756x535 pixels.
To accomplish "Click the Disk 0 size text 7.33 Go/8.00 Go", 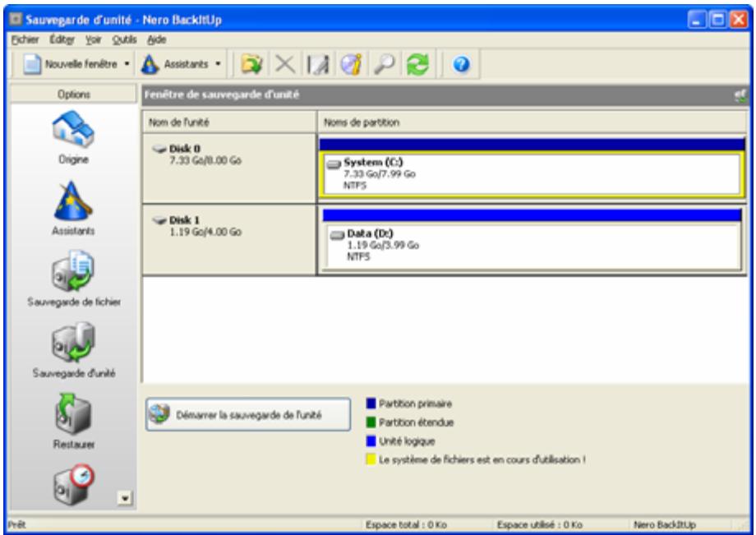I will (205, 160).
